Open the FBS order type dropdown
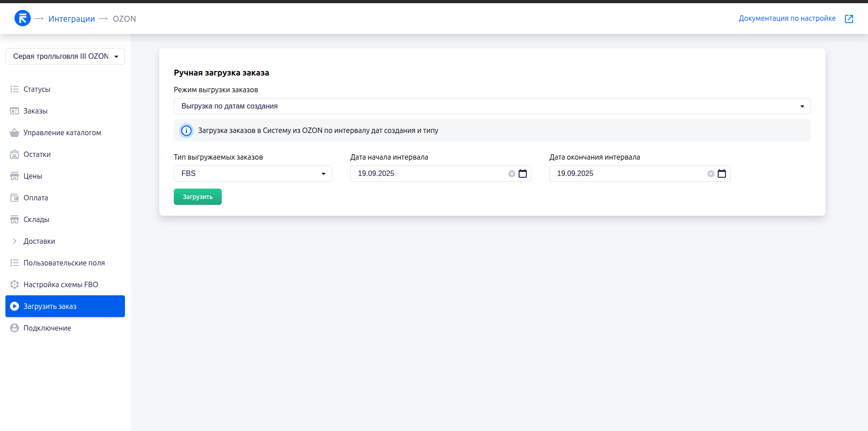The image size is (868, 431). tap(253, 174)
